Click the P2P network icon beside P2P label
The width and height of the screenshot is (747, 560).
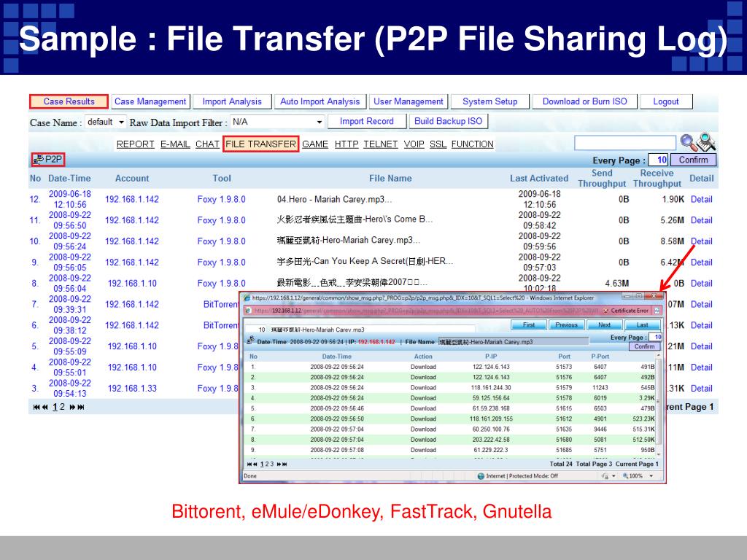click(x=38, y=159)
